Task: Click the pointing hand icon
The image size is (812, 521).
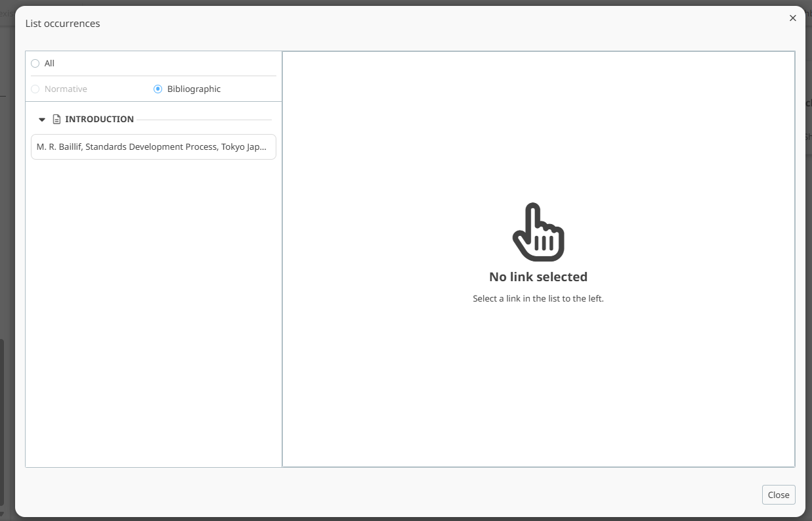Action: (538, 232)
